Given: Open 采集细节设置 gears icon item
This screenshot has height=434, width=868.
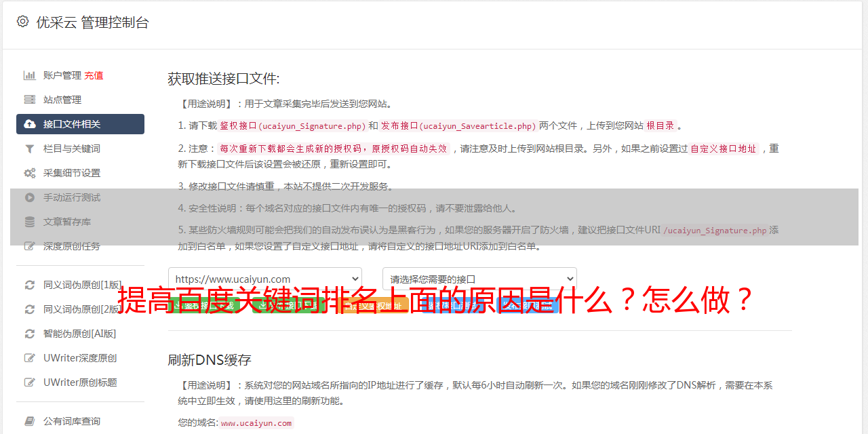Looking at the screenshot, I should coord(30,173).
